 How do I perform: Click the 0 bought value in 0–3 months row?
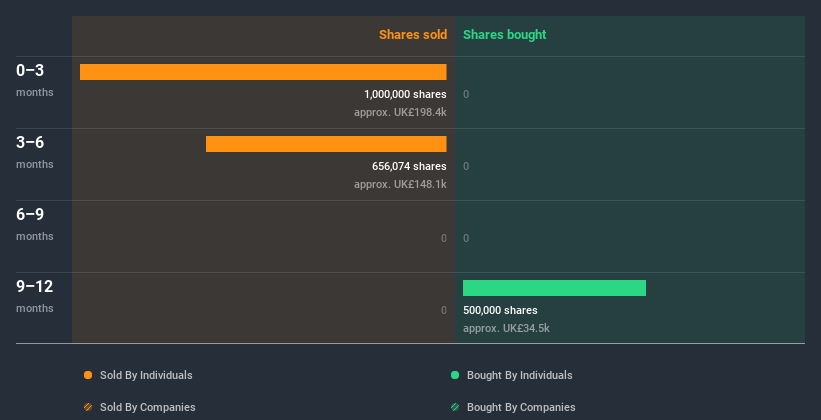(466, 94)
